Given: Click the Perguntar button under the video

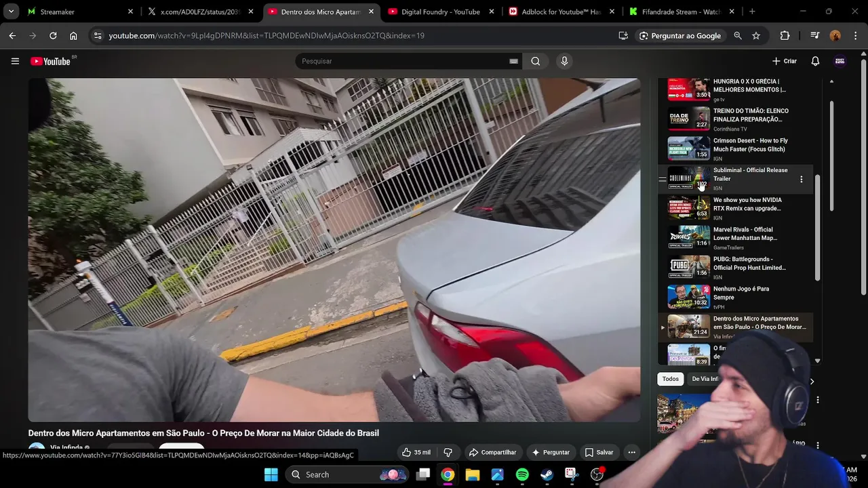Looking at the screenshot, I should (551, 452).
